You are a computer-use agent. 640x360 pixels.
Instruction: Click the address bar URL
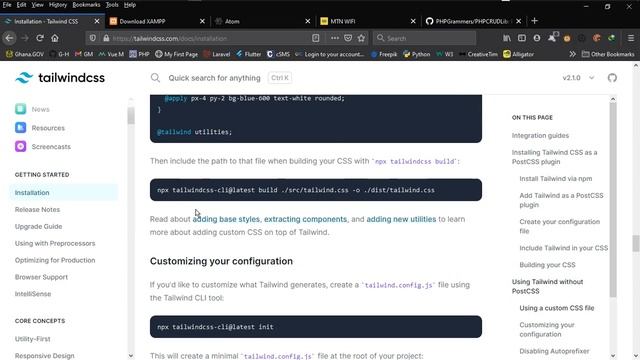point(169,38)
